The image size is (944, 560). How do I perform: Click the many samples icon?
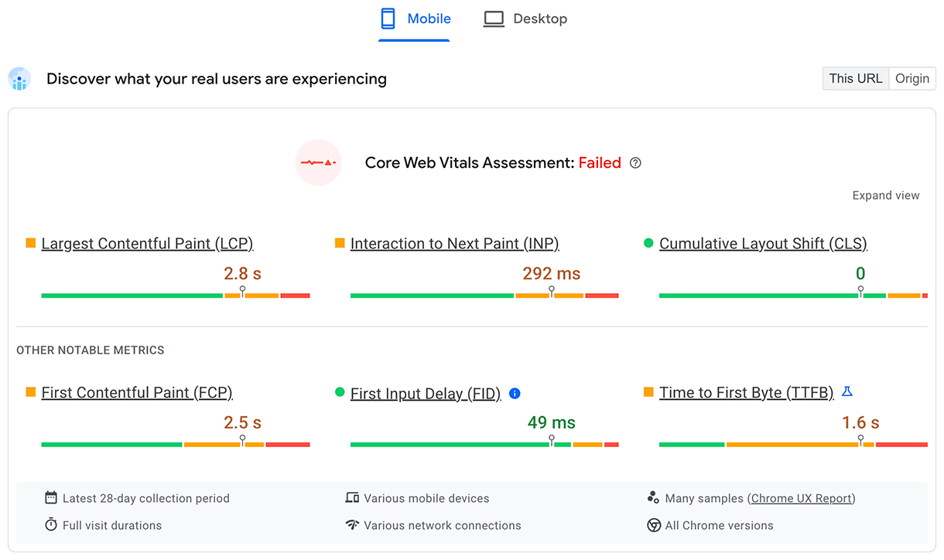tap(655, 498)
